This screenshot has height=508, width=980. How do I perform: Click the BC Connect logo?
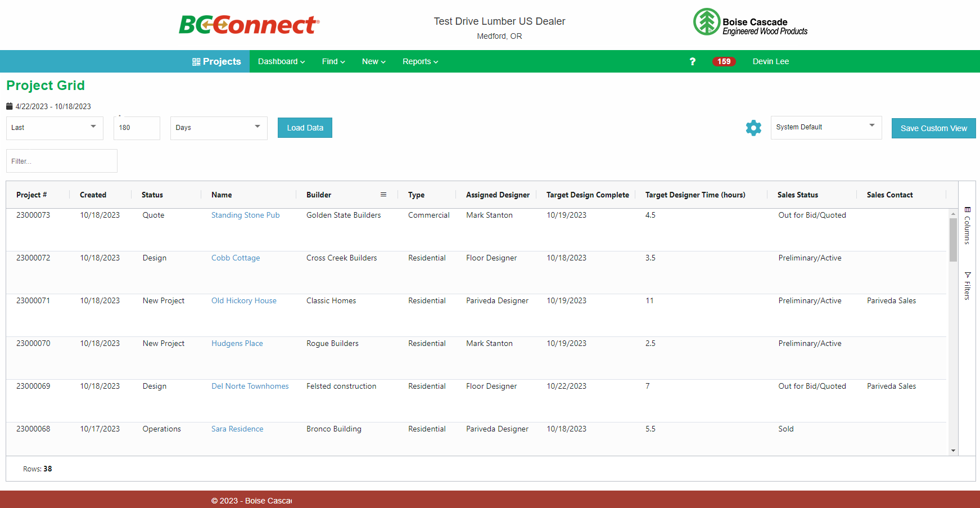tap(249, 25)
